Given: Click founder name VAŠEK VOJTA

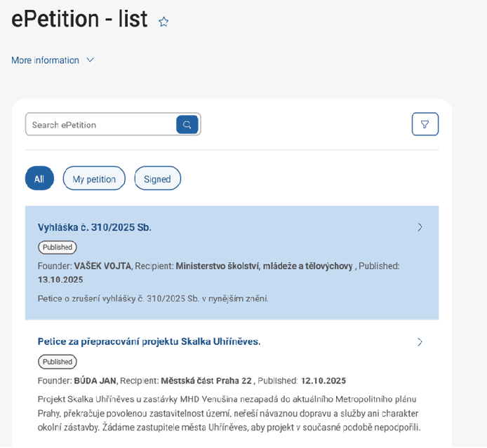Looking at the screenshot, I should click(102, 266).
